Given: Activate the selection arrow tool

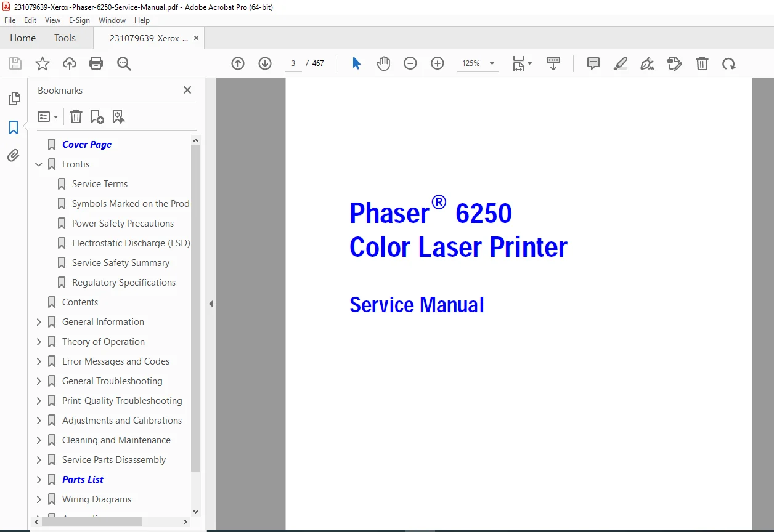Looking at the screenshot, I should point(356,63).
